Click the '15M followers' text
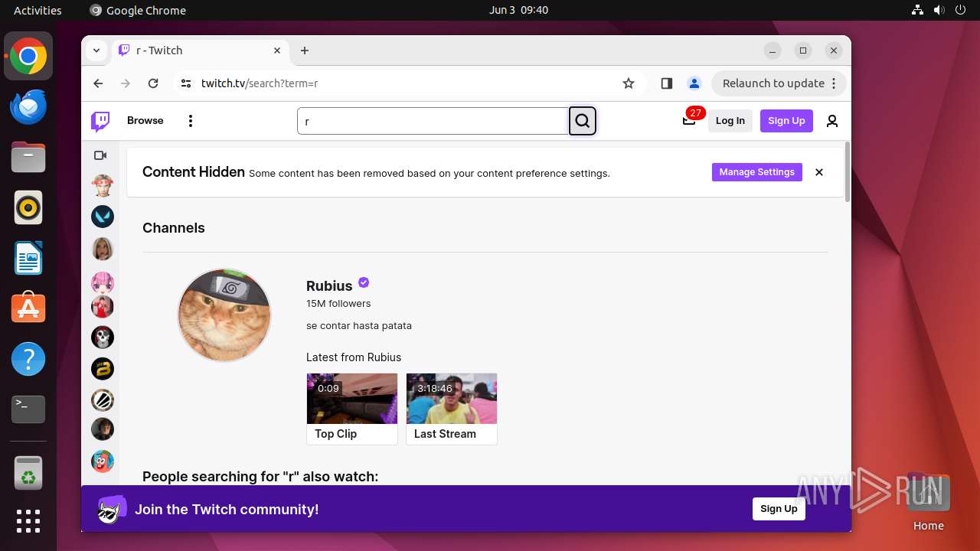The image size is (980, 551). (338, 304)
